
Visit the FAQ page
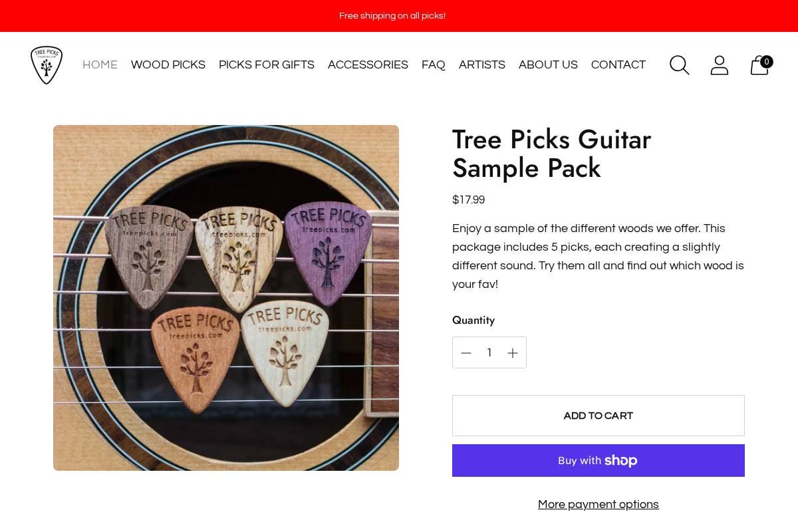(433, 65)
